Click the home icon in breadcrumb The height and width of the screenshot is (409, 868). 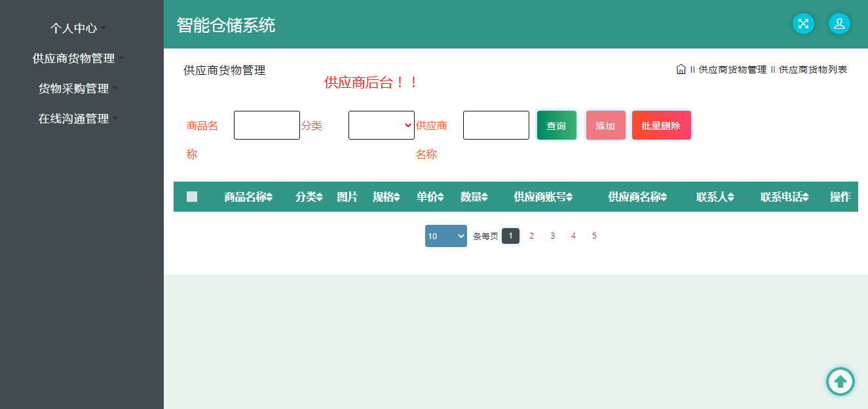681,69
